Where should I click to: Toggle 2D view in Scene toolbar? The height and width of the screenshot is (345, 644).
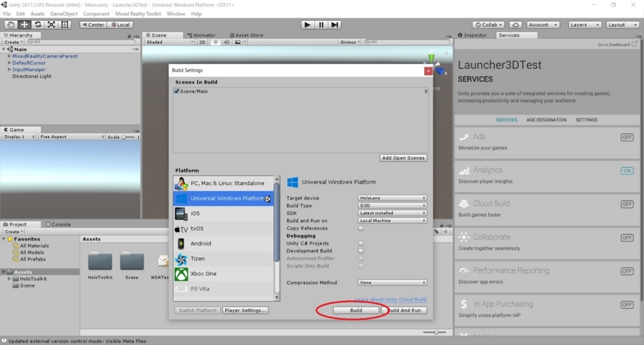click(x=202, y=42)
